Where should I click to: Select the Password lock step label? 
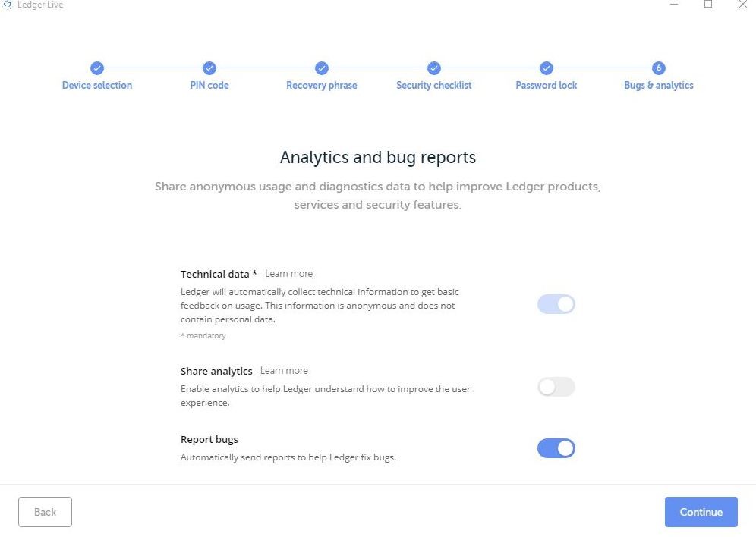pos(546,86)
